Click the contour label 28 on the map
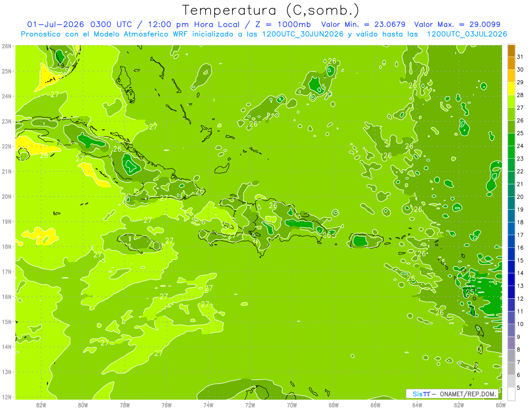Viewport: 532px width, 411px height. (x=44, y=156)
